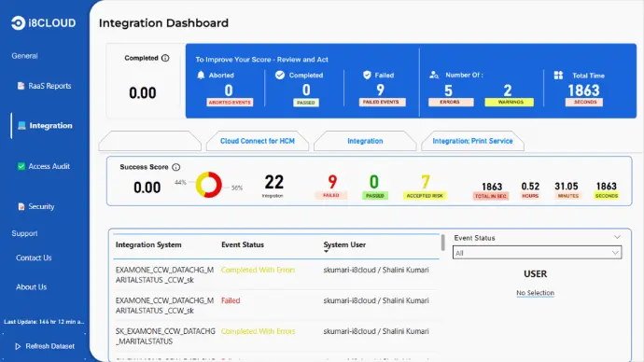Image resolution: width=644 pixels, height=362 pixels.
Task: Click the yellow ACCEPTED RISK count 7
Action: point(425,181)
